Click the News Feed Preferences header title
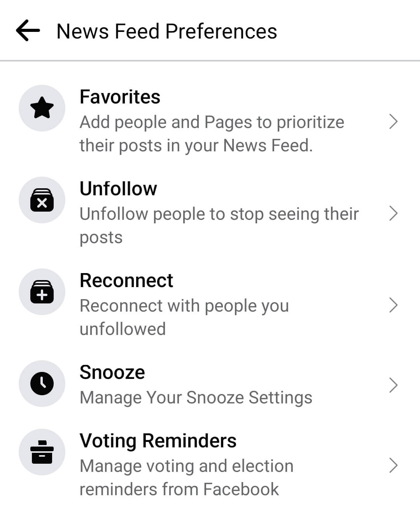The height and width of the screenshot is (531, 420). pyautogui.click(x=167, y=31)
